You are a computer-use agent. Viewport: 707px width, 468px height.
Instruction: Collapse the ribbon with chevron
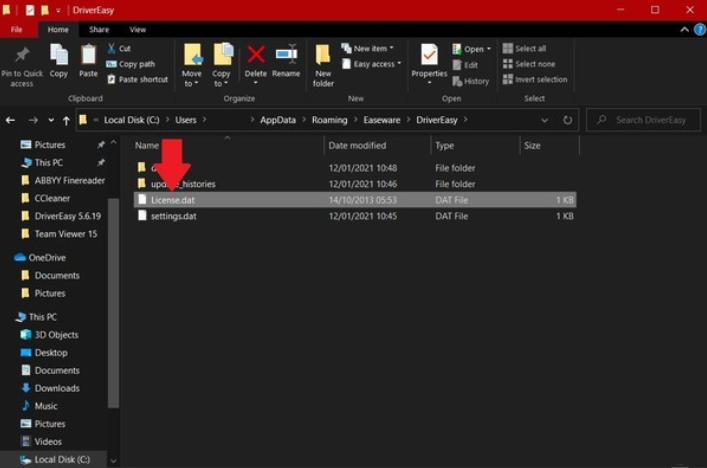(684, 30)
